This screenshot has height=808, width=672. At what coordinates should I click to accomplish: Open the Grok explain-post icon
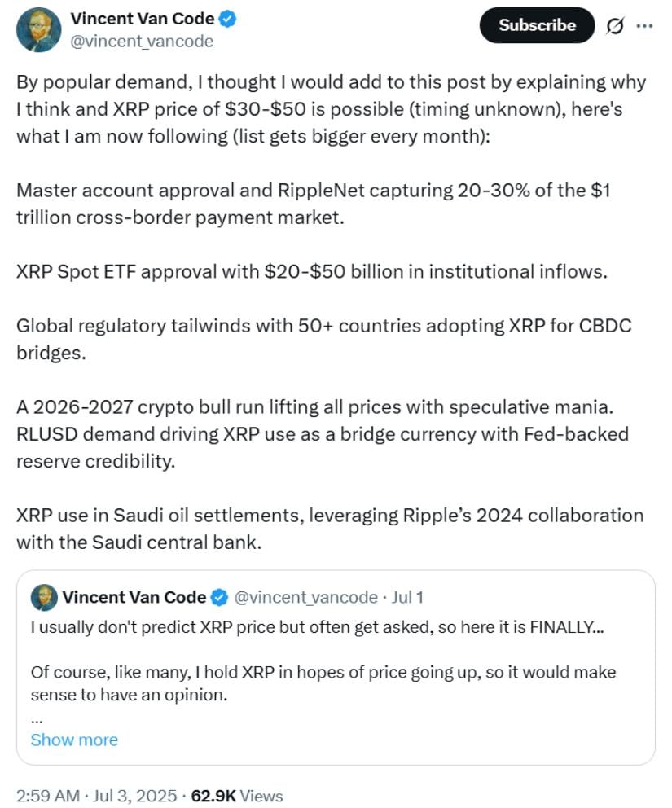[615, 25]
